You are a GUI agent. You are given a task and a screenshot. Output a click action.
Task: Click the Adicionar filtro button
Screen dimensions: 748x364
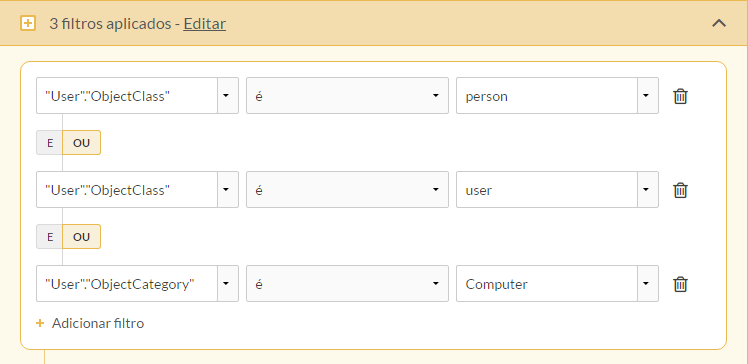click(90, 323)
